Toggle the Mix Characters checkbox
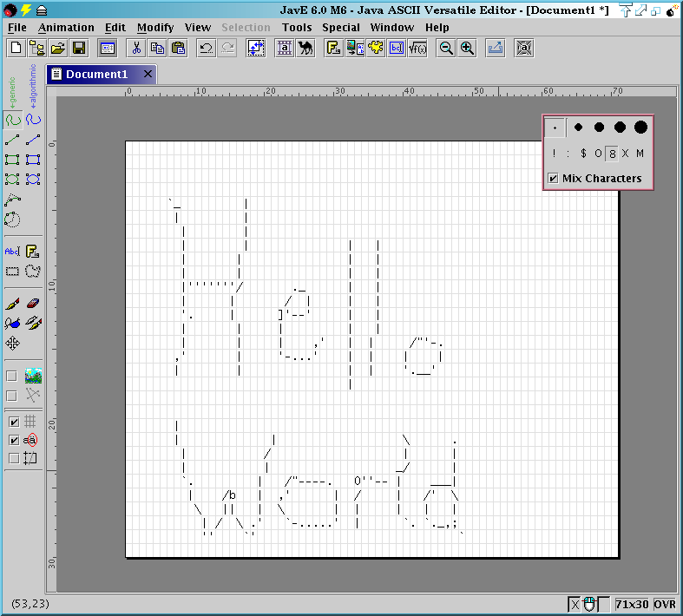 tap(553, 178)
